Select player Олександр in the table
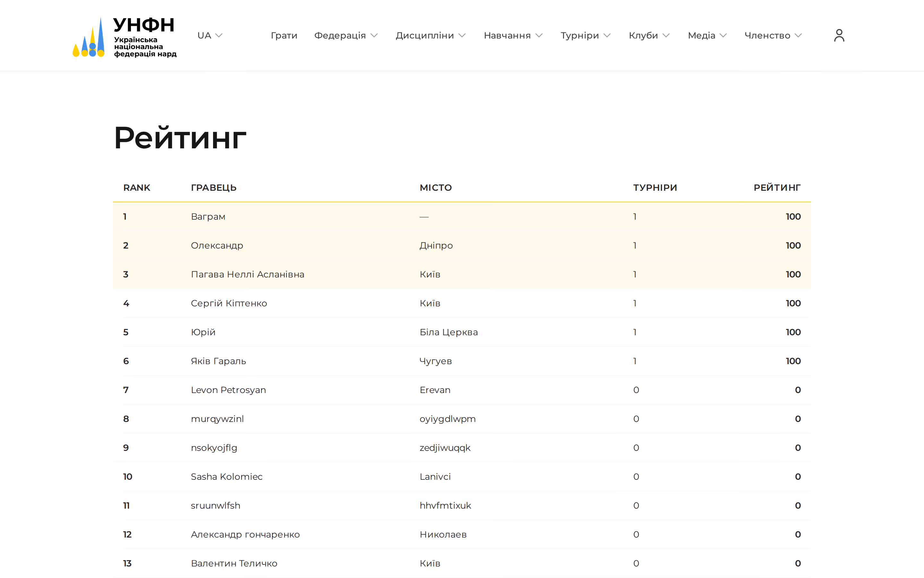This screenshot has height=578, width=924. [x=217, y=246]
